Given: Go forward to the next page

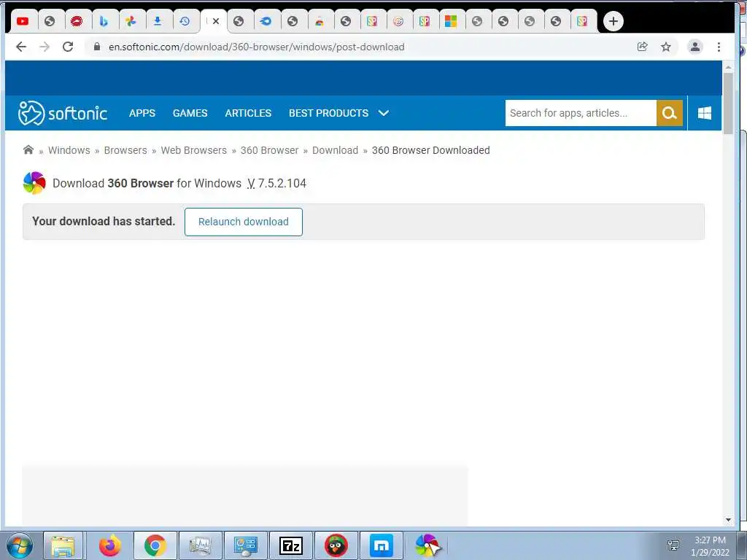Looking at the screenshot, I should [44, 47].
